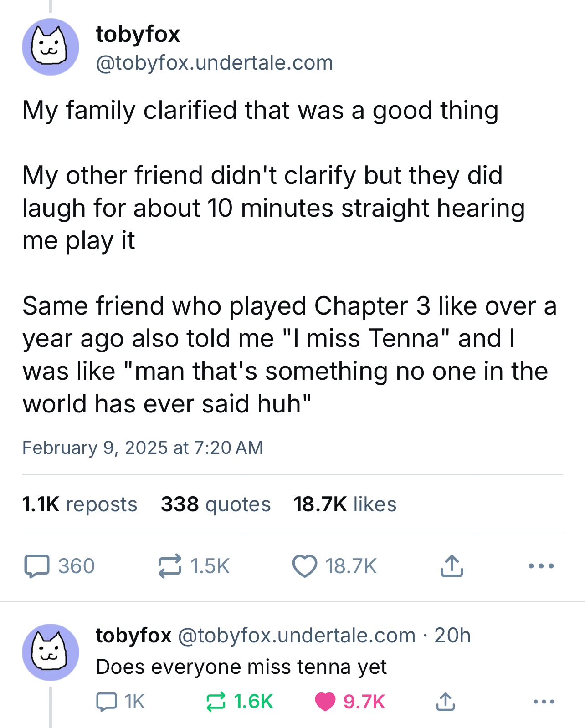Share the main post via the share icon
This screenshot has height=728, width=585.
click(452, 566)
